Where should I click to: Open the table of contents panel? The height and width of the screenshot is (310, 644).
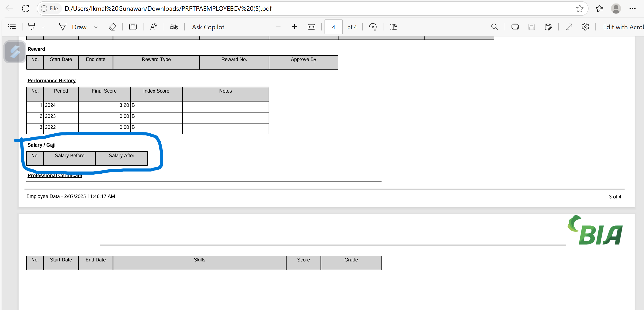(12, 27)
